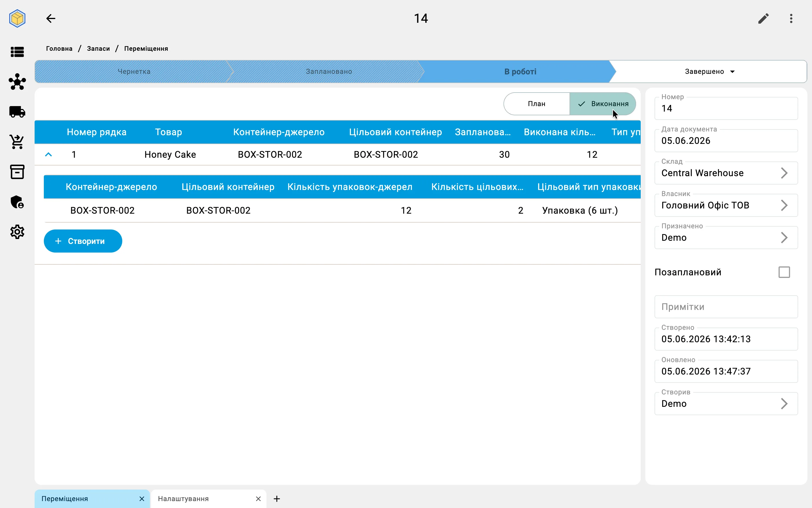Screen dimensions: 812x508
Task: Go to Запаси breadcrumb
Action: 98,49
